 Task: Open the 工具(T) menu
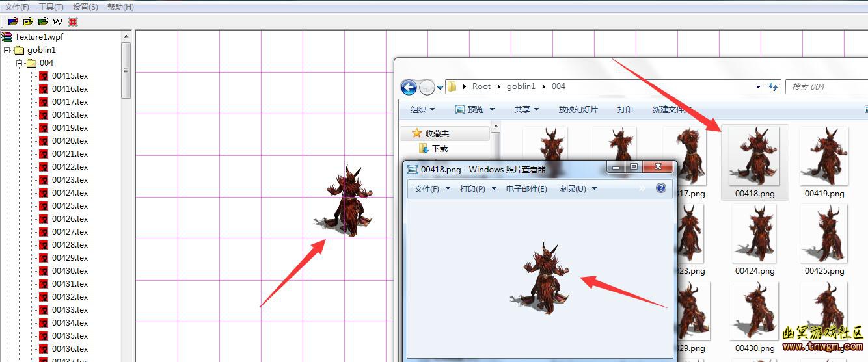(x=51, y=6)
